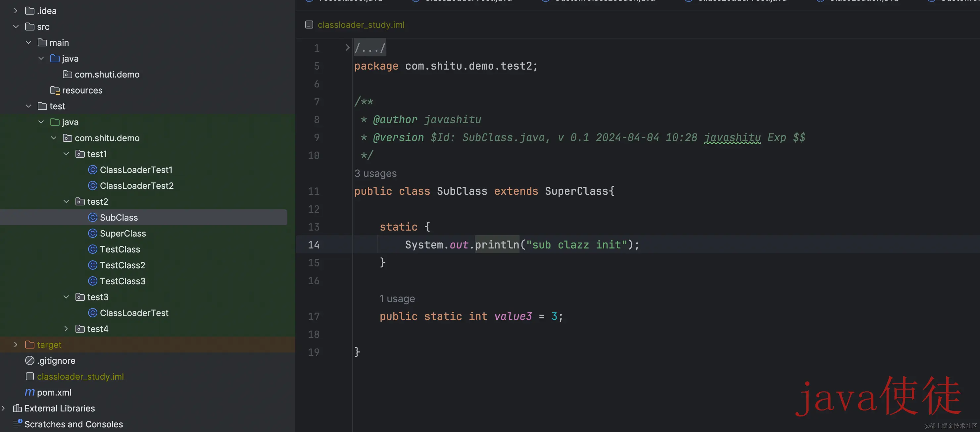Click the underlined javashitu word on line 9
Viewport: 980px width, 432px height.
[732, 137]
